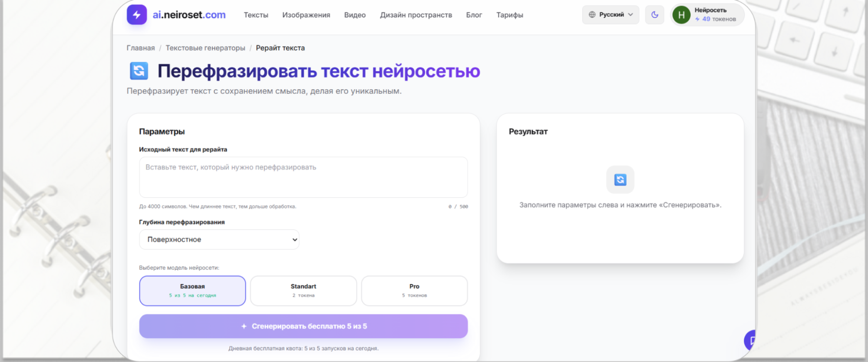Click Сгенерировать бесплатно 5 из 5 button
Viewport: 868px width, 362px height.
click(x=304, y=326)
